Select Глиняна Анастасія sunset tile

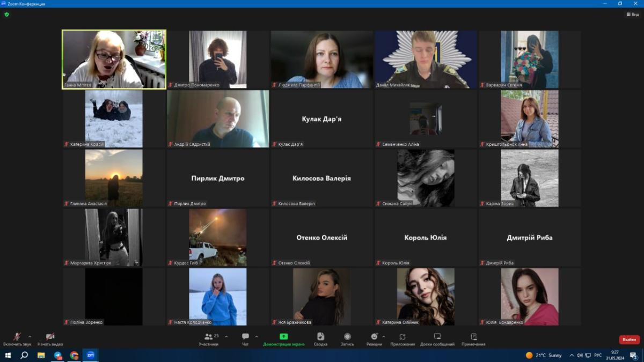(x=114, y=178)
